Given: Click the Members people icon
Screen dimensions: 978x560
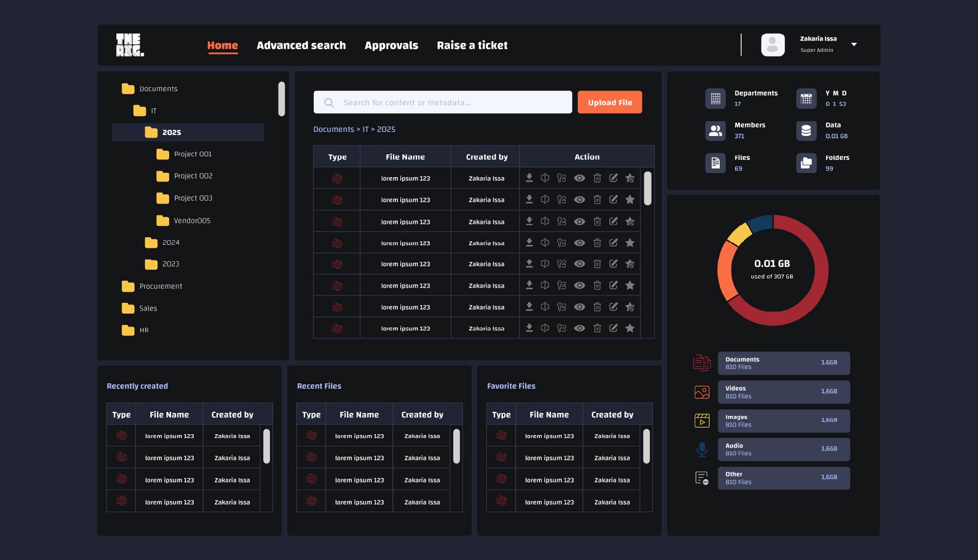Looking at the screenshot, I should [715, 131].
